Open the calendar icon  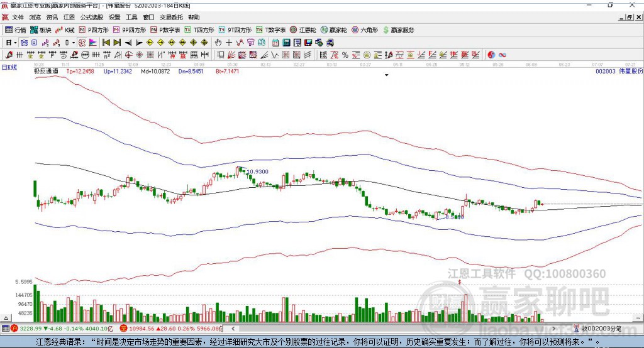[x=275, y=43]
